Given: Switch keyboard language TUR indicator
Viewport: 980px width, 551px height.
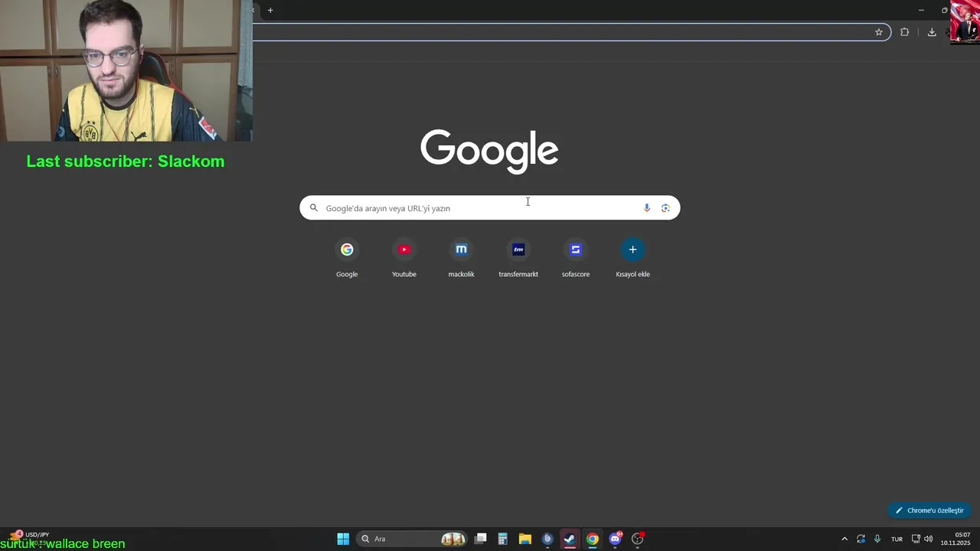Looking at the screenshot, I should click(x=897, y=539).
